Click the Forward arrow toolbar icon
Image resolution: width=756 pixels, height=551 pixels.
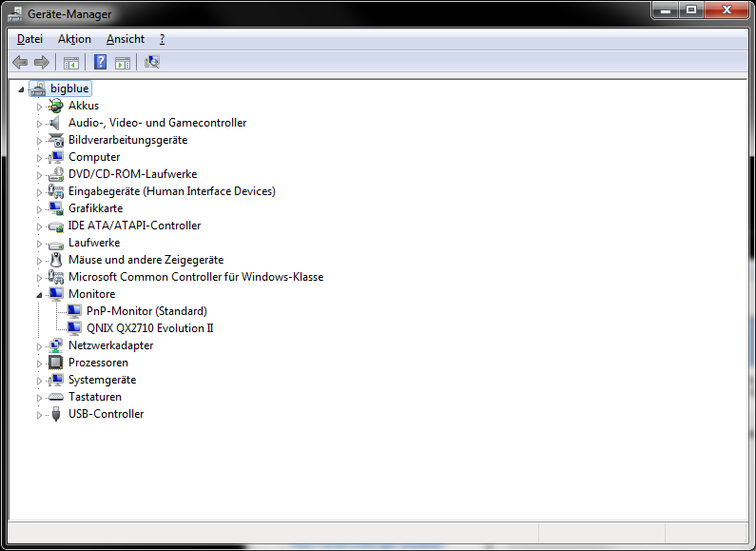[x=42, y=62]
